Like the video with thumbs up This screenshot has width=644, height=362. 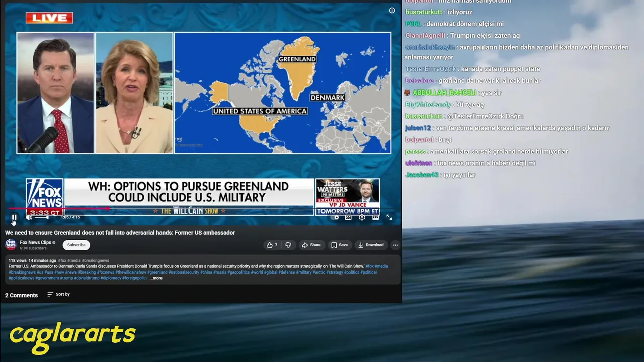click(x=272, y=245)
